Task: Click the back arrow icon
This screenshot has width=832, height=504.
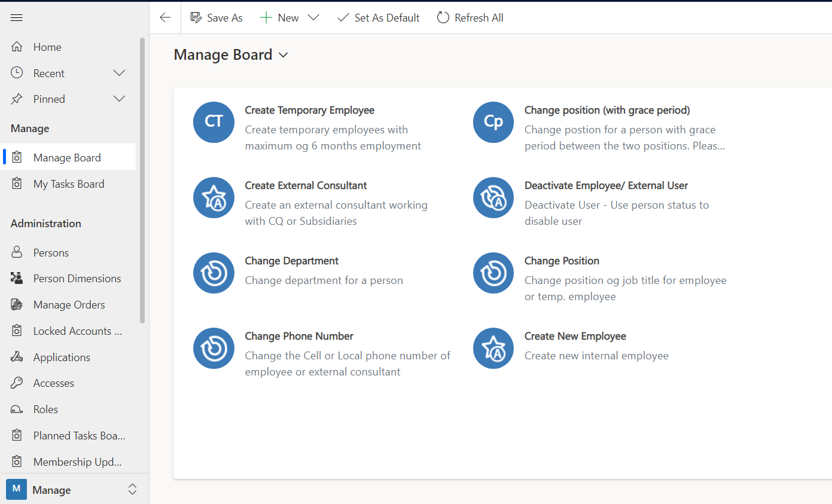Action: (165, 18)
